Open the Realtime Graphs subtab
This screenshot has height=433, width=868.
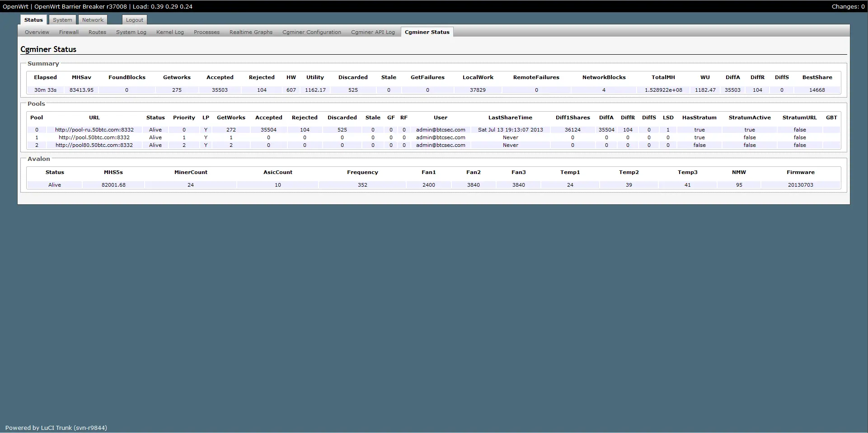coord(251,32)
